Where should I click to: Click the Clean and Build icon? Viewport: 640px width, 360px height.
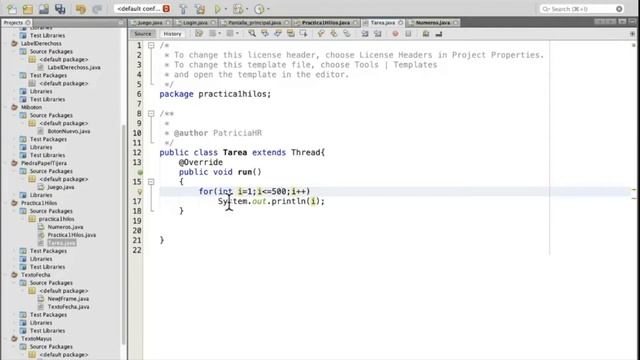200,9
